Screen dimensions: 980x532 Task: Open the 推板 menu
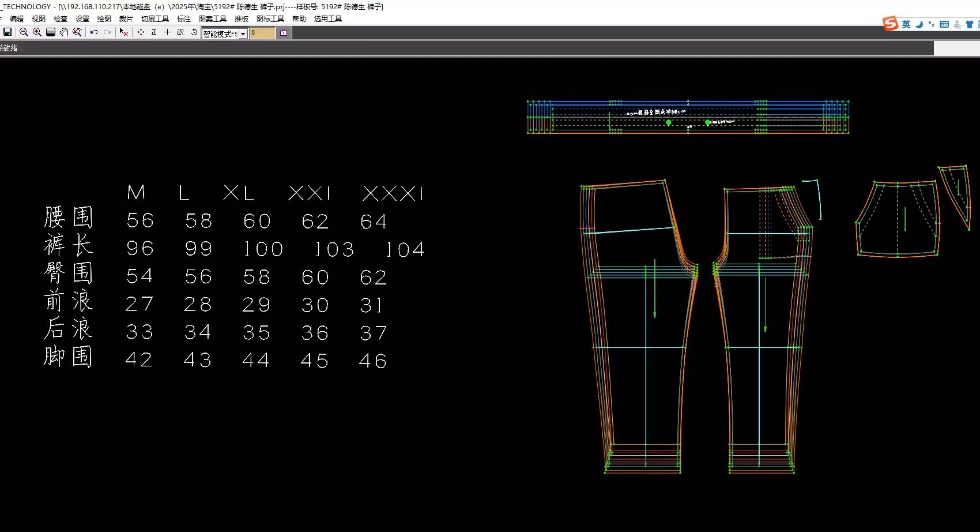[241, 18]
